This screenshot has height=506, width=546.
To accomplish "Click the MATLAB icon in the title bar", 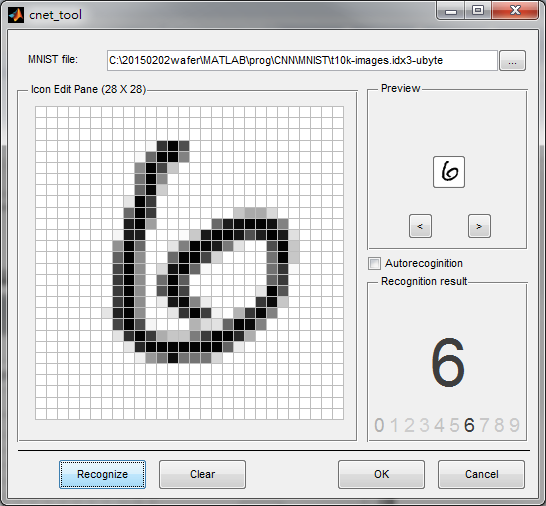I will (16, 15).
